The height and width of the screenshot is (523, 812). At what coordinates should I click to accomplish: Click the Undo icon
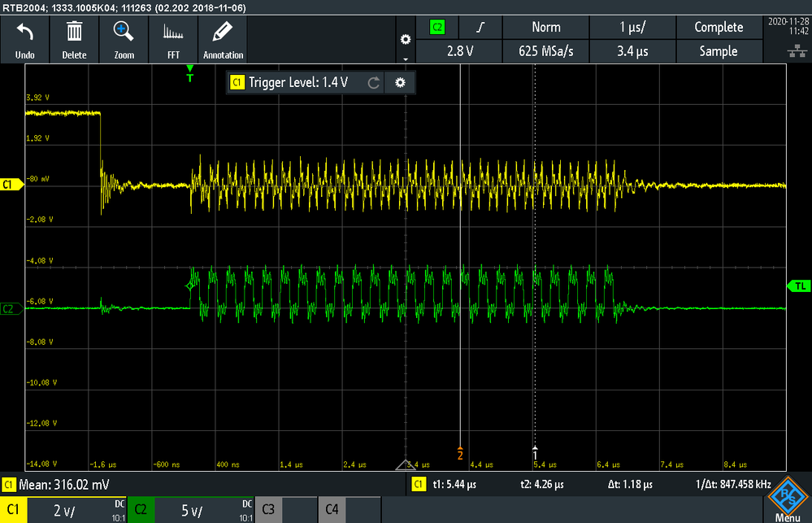pyautogui.click(x=24, y=33)
